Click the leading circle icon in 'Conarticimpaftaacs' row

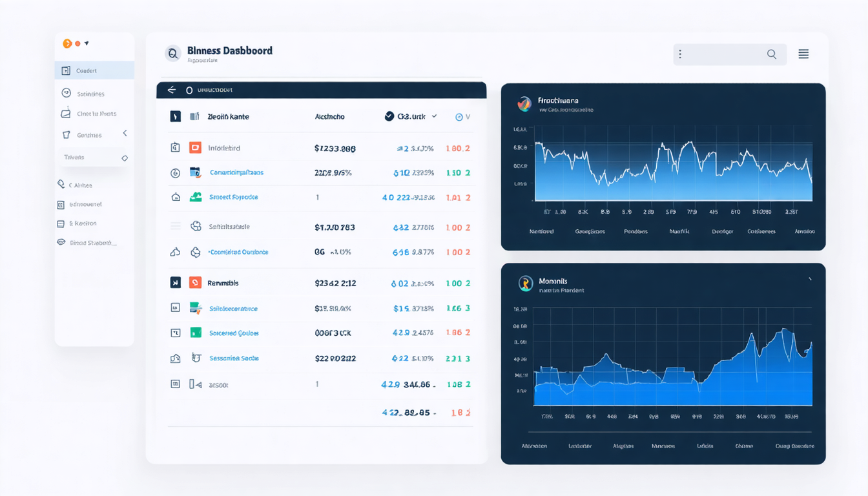click(175, 173)
